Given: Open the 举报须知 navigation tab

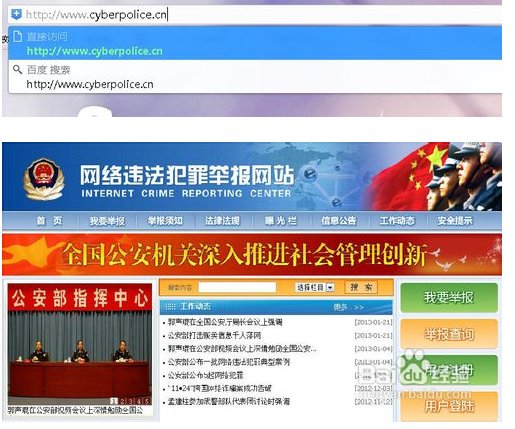Looking at the screenshot, I should coord(165,221).
